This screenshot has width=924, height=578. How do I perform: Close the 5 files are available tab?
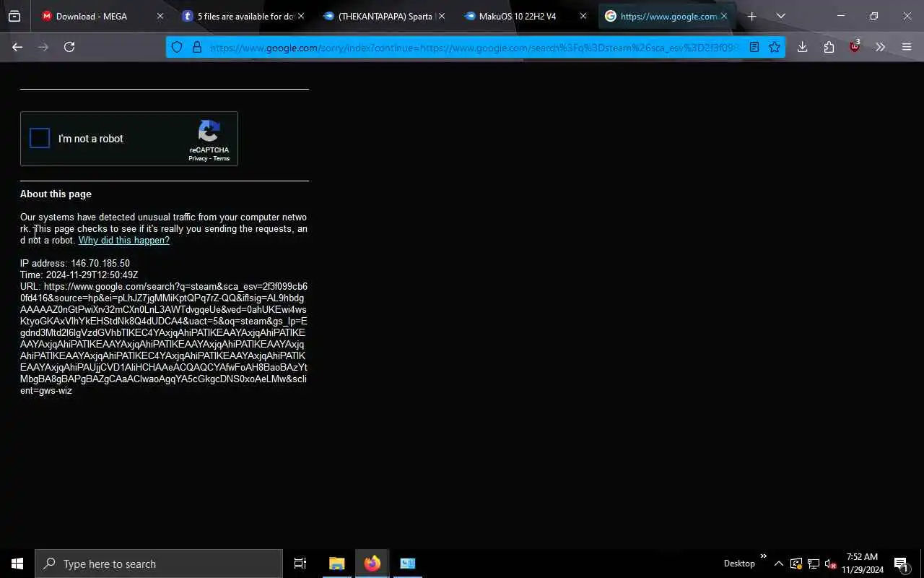tap(301, 16)
